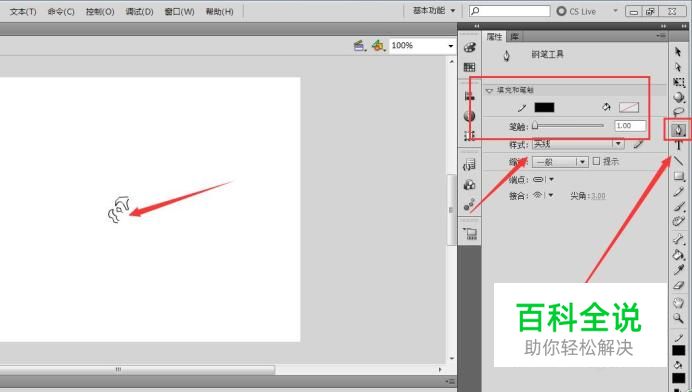Screen dimensions: 692x392
Task: Select the Text tool
Action: [679, 146]
